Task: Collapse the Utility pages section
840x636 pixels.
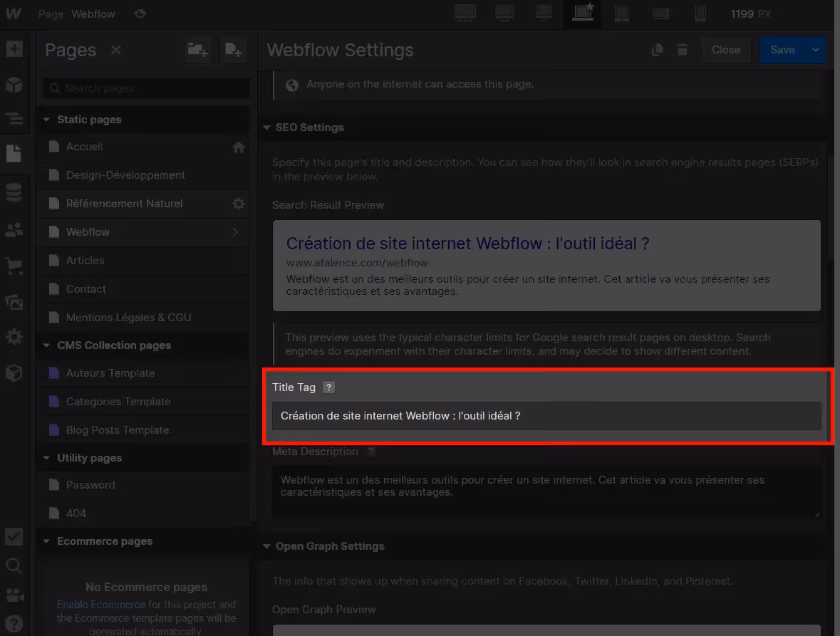Action: pyautogui.click(x=46, y=458)
